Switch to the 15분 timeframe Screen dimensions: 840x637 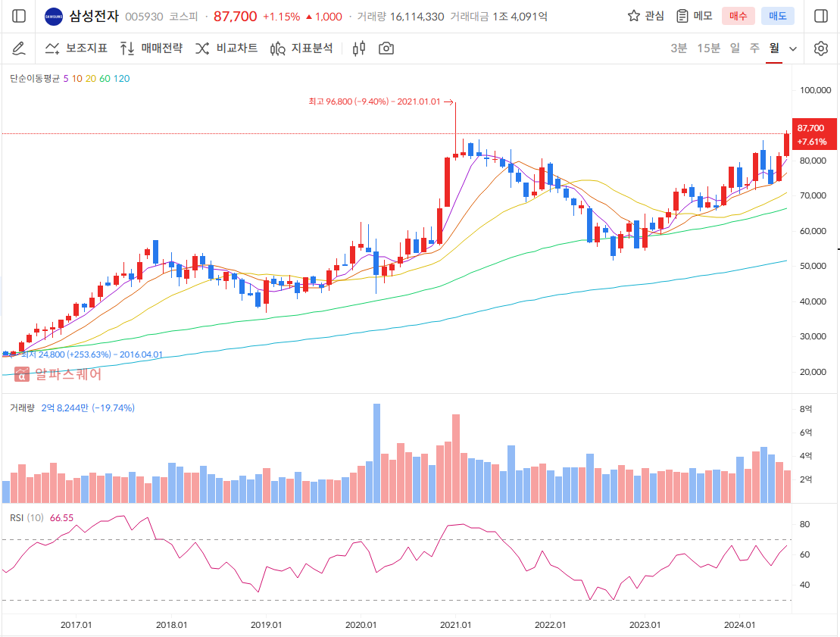(708, 48)
